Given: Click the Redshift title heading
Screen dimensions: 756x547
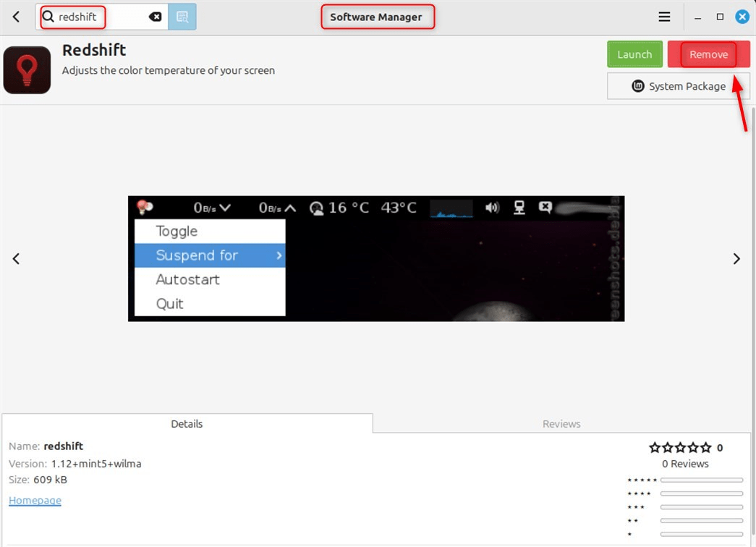Looking at the screenshot, I should tap(94, 50).
